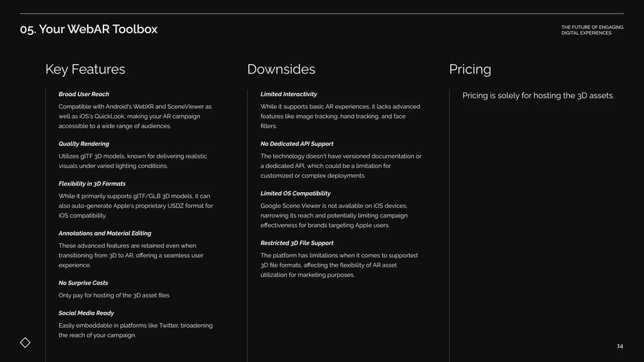
Task: Click the 'Limited OS Compatibility' subheading
Action: (x=295, y=193)
